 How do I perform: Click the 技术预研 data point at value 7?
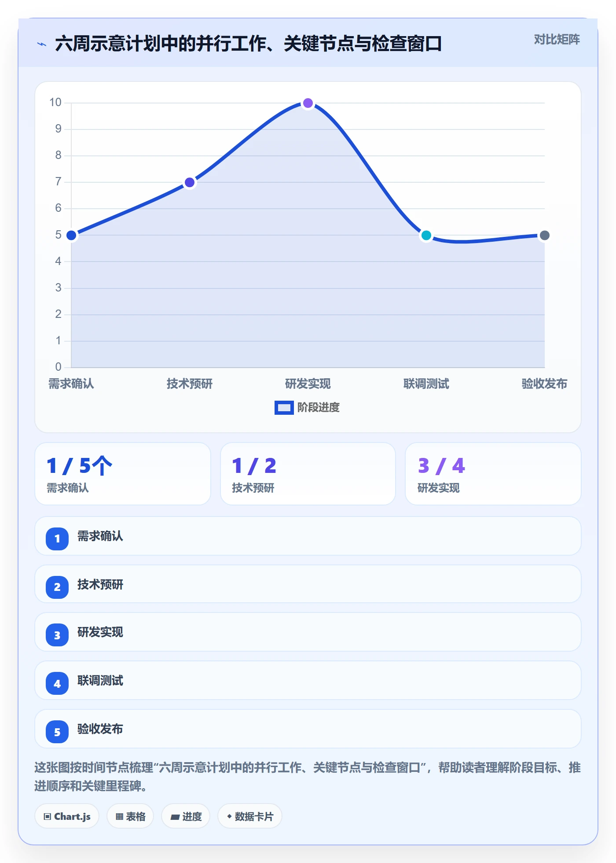(190, 182)
